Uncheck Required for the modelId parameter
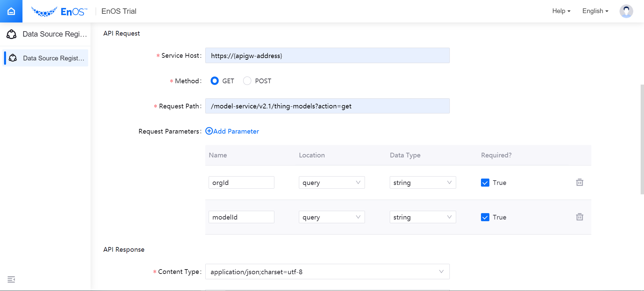The width and height of the screenshot is (644, 291). click(x=485, y=217)
